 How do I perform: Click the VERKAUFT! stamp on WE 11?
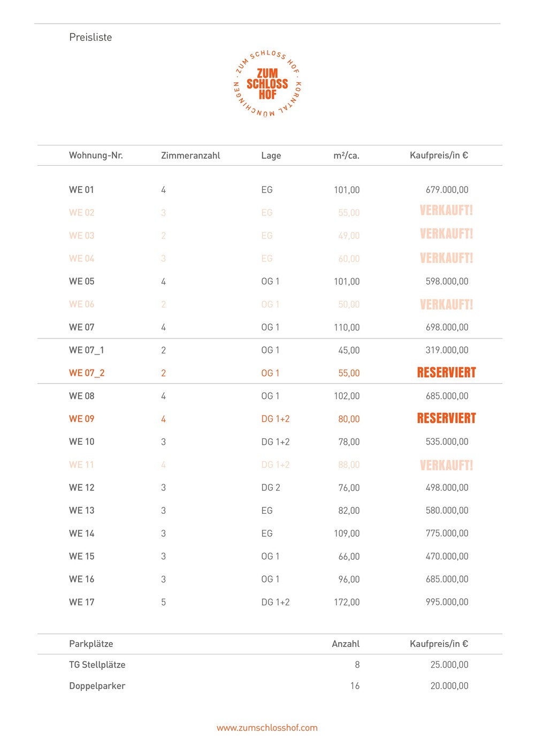pyautogui.click(x=446, y=465)
